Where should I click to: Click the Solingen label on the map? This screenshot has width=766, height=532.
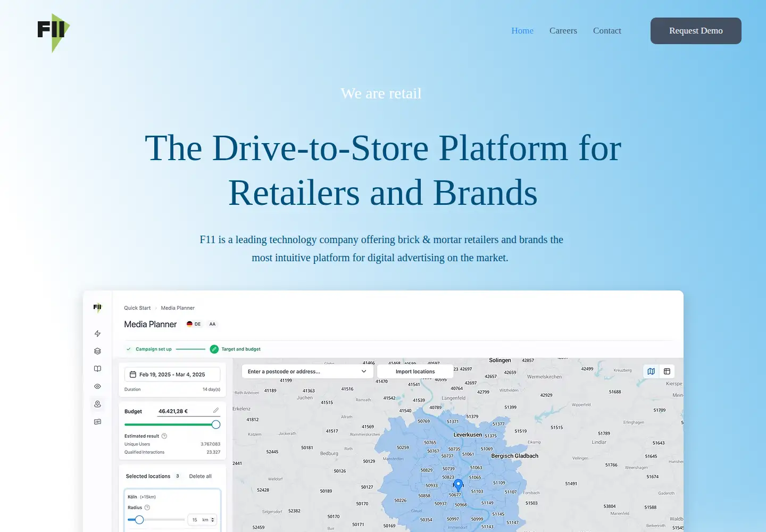coord(500,360)
